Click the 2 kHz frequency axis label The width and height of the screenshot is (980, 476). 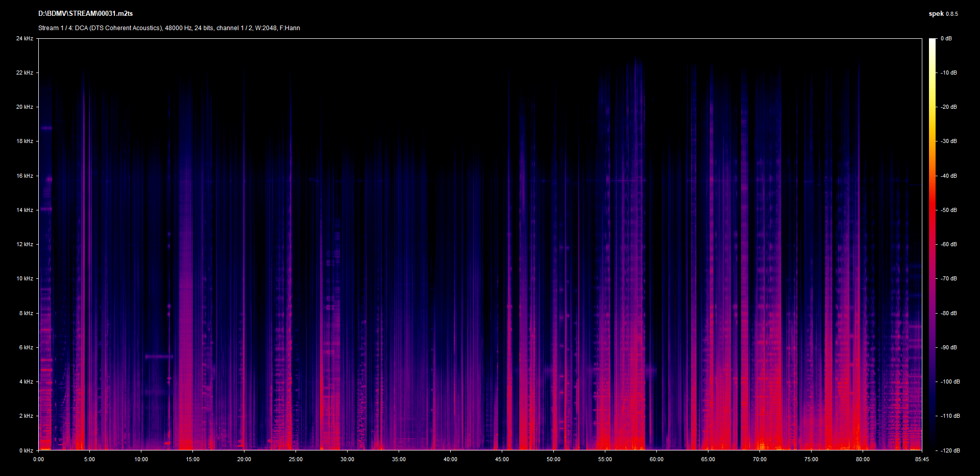(26, 416)
